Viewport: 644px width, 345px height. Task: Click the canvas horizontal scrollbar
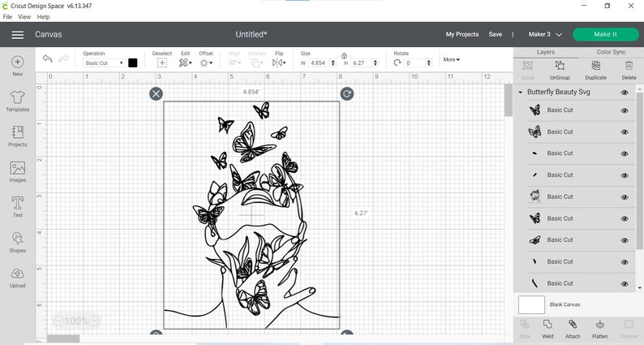coord(63,338)
